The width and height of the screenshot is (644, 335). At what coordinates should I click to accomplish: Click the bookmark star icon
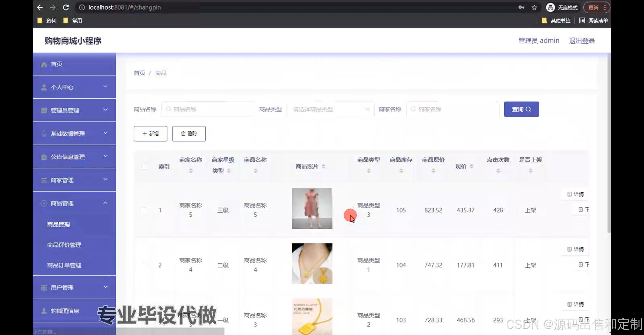[534, 8]
